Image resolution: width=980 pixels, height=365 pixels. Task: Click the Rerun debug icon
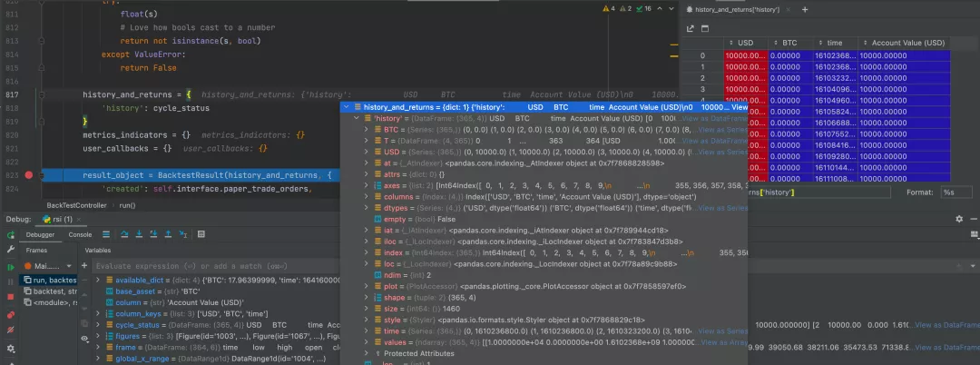click(11, 235)
